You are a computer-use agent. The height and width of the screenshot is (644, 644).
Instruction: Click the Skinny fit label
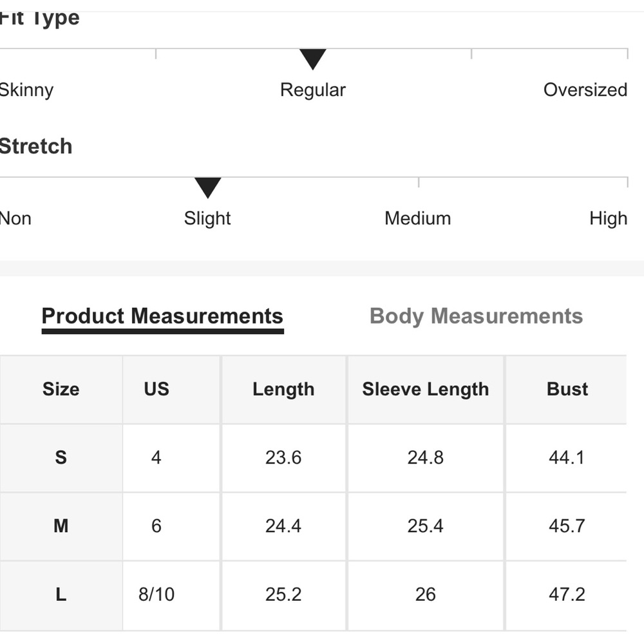click(26, 90)
